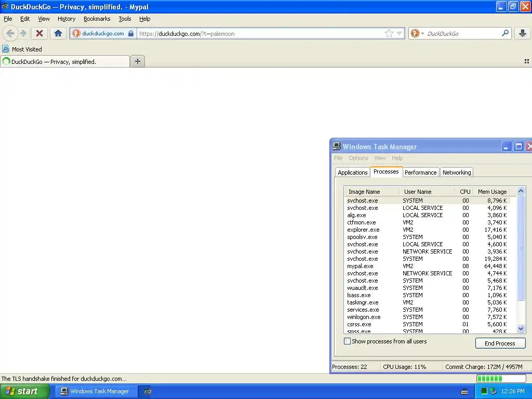Sort processes by Image Name column

click(x=371, y=192)
